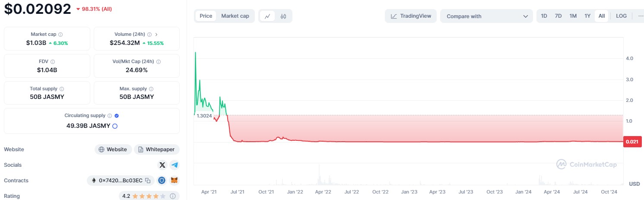Screen dimensions: 644x200
Task: Open the X (Twitter) social link
Action: [x=162, y=165]
